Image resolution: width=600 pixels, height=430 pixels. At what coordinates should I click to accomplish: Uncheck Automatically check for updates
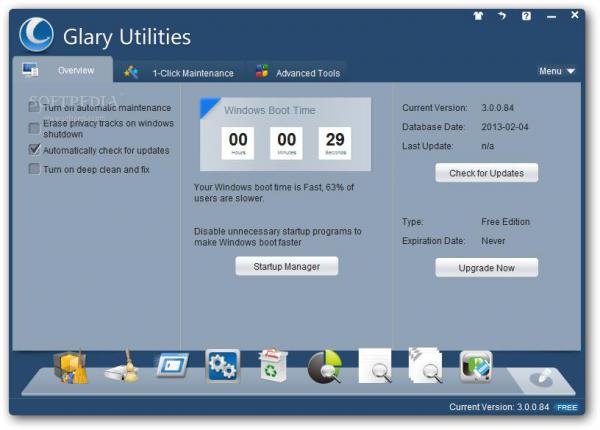tap(34, 149)
